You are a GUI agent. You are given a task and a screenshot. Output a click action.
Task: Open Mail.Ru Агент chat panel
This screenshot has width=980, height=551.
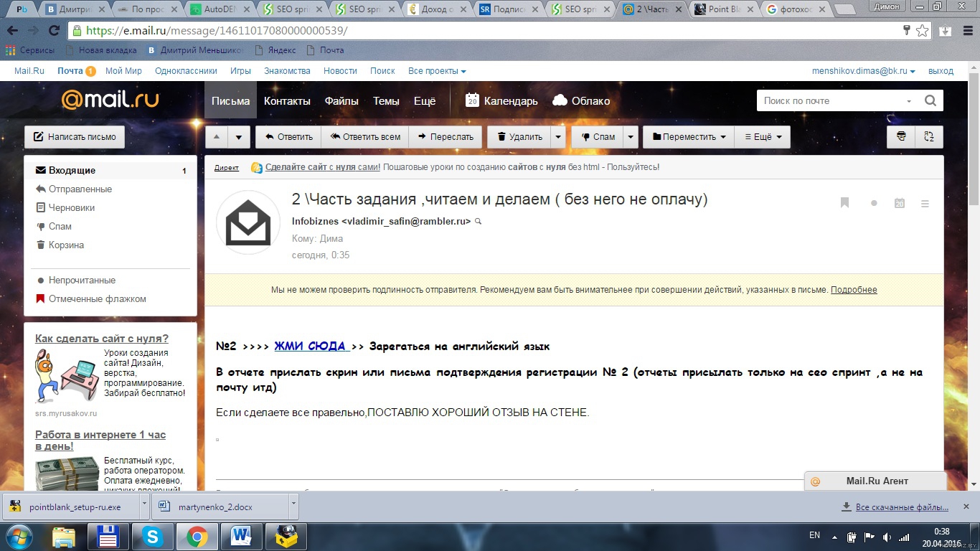coord(876,481)
